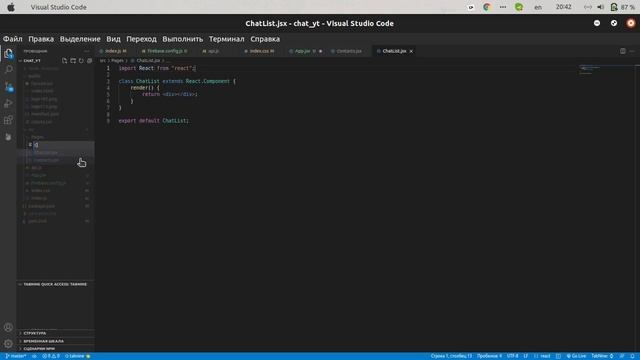640x360 pixels.
Task: Open the Выполнить menu
Action: click(x=182, y=39)
